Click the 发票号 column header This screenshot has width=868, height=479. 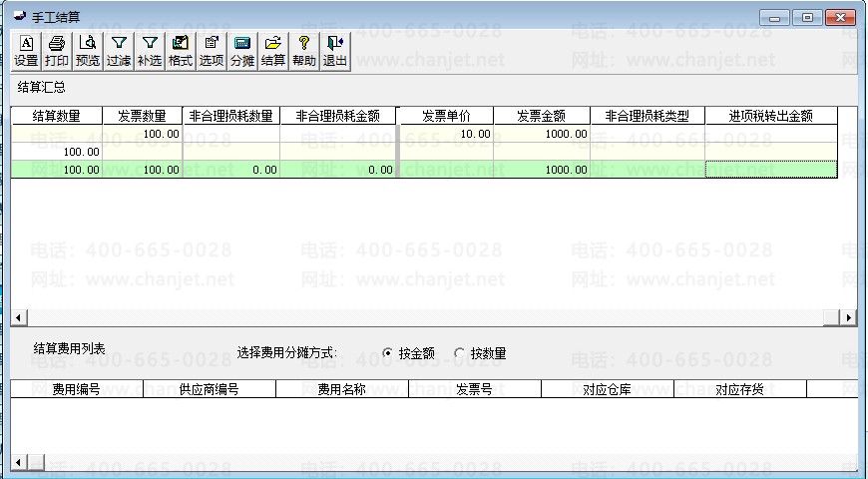pyautogui.click(x=475, y=389)
